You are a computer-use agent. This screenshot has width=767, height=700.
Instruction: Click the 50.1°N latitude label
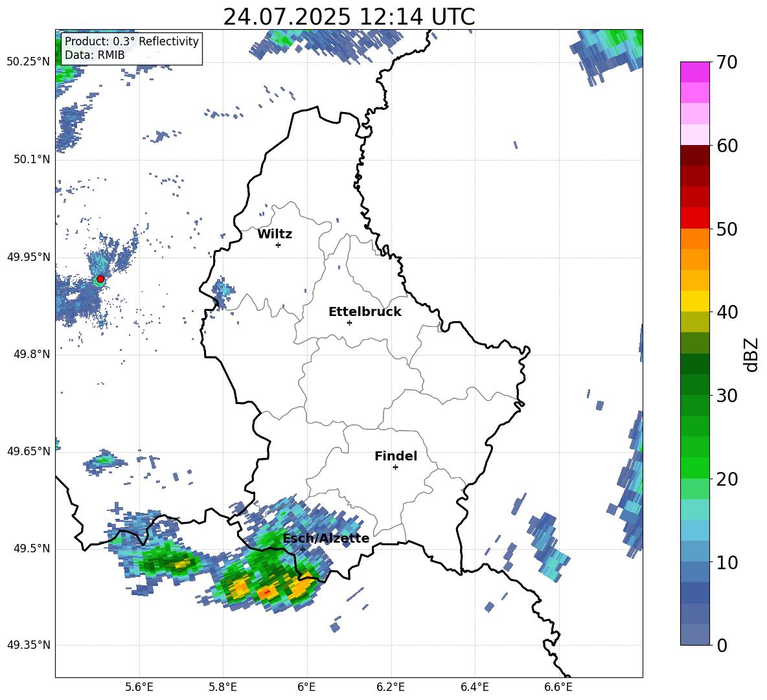coord(32,159)
